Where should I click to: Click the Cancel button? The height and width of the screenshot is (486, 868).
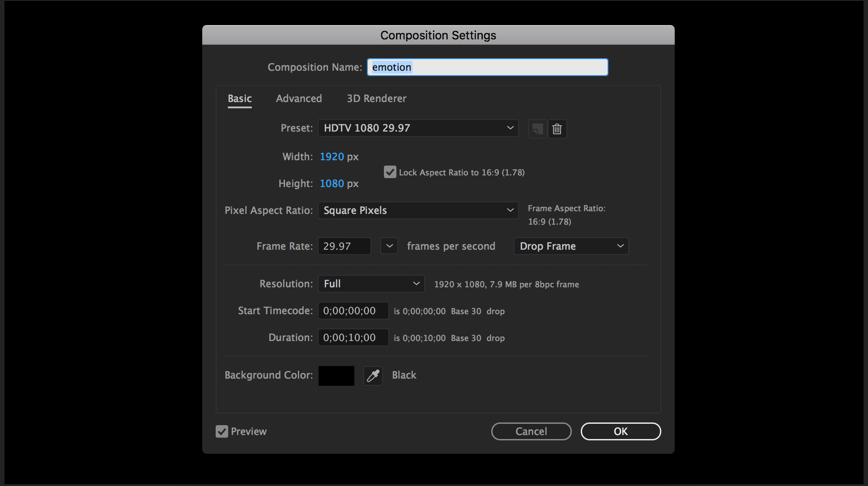pos(531,431)
